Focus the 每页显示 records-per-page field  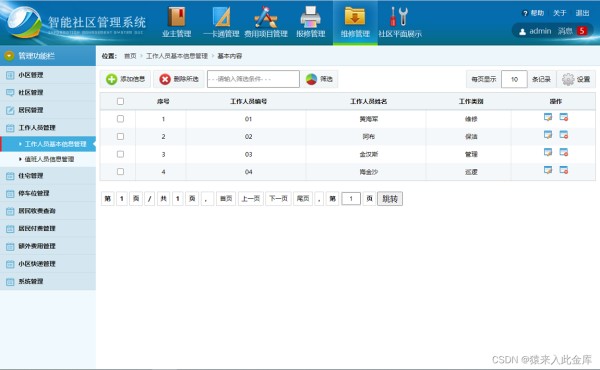(514, 79)
